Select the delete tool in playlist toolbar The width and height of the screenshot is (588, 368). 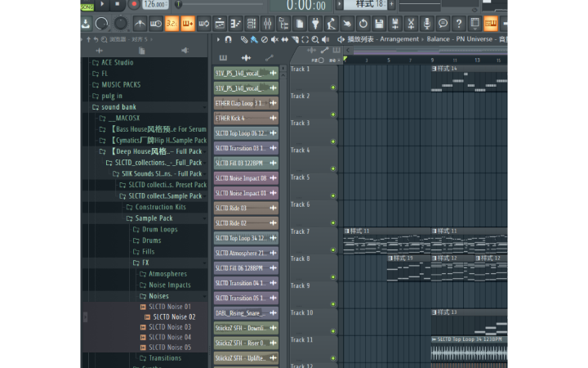(265, 39)
